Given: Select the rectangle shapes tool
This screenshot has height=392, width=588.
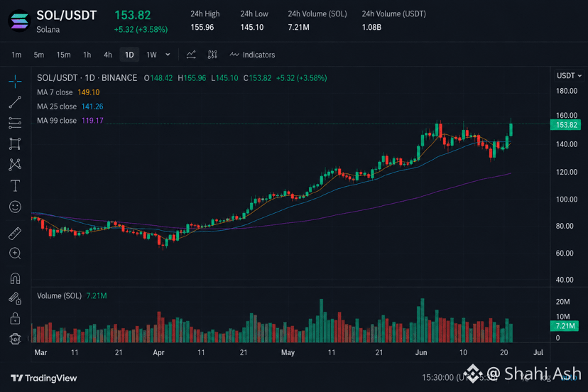Looking at the screenshot, I should 15,143.
